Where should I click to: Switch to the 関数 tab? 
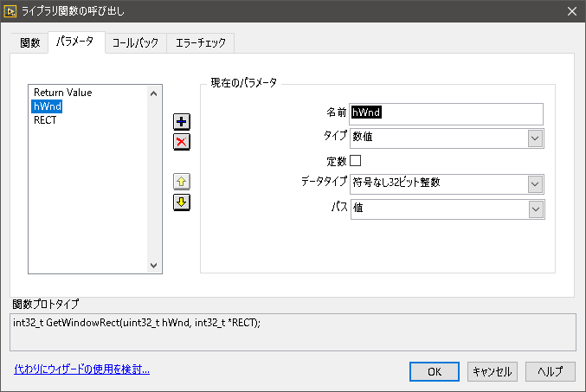point(30,43)
